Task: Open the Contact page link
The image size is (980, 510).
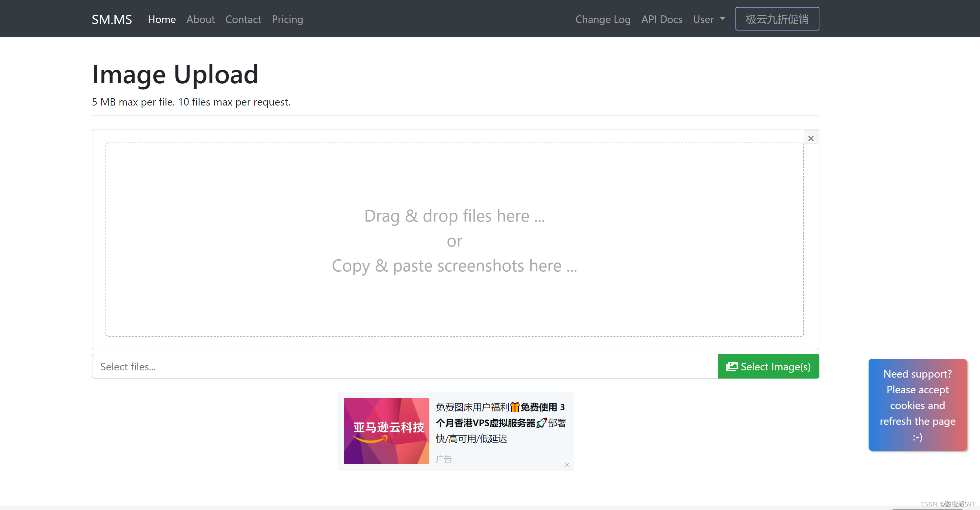Action: pos(243,19)
